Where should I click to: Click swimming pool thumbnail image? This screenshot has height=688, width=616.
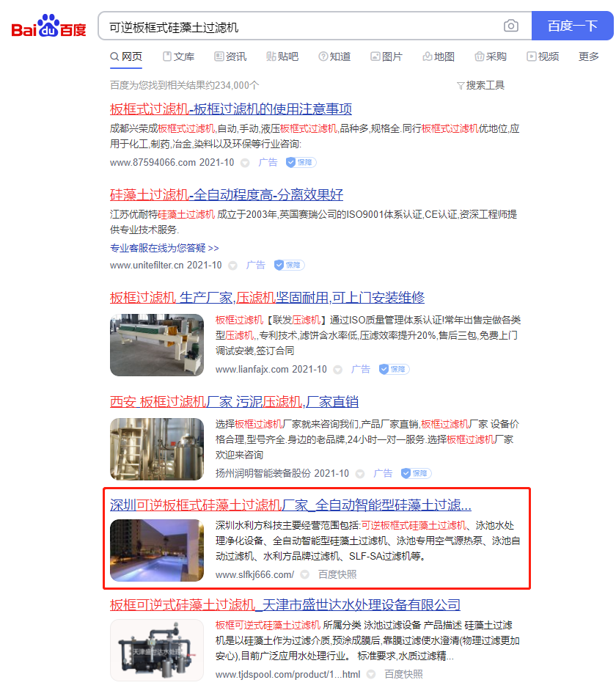point(157,550)
